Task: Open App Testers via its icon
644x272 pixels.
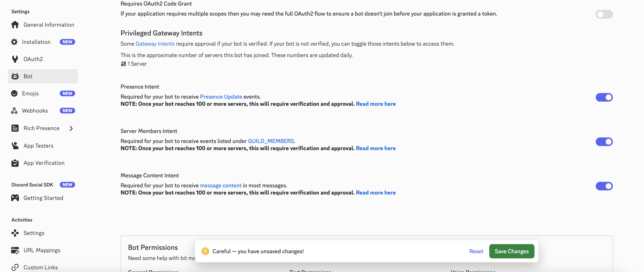Action: click(x=15, y=145)
